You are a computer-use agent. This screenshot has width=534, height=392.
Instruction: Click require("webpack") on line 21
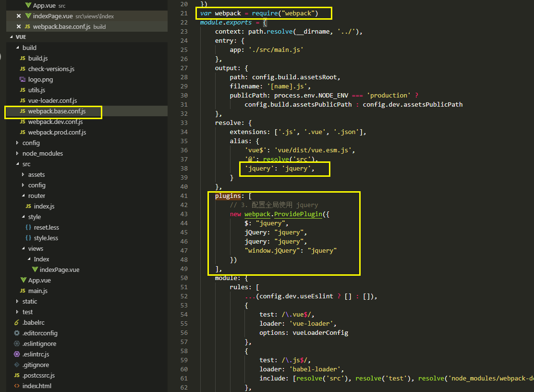285,13
